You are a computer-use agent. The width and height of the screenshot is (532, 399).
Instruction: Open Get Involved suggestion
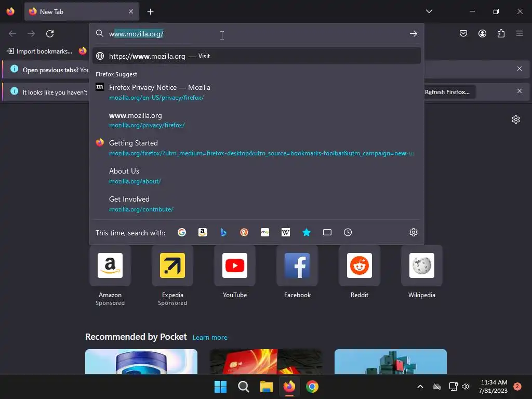pyautogui.click(x=257, y=204)
